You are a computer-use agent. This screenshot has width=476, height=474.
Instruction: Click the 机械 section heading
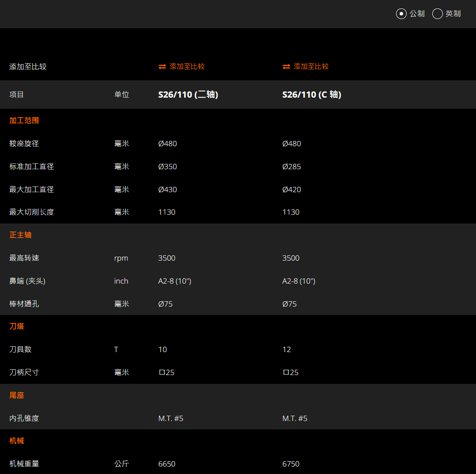pos(17,441)
